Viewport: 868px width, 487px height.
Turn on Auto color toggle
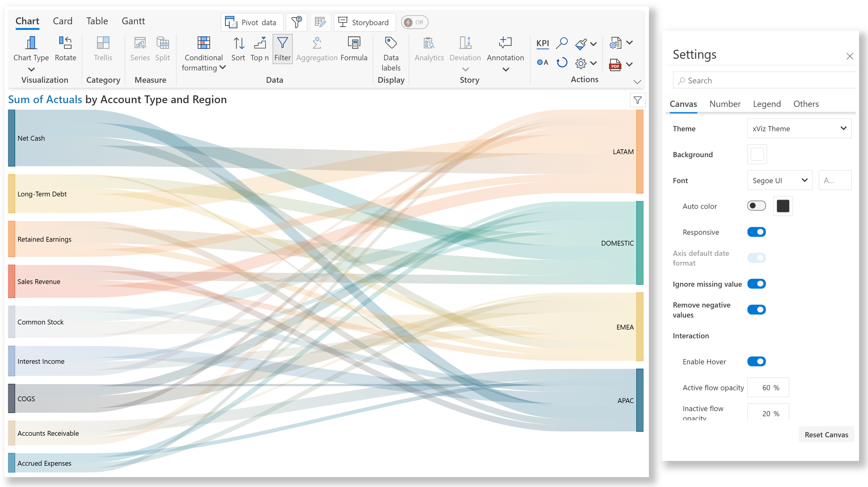tap(757, 206)
